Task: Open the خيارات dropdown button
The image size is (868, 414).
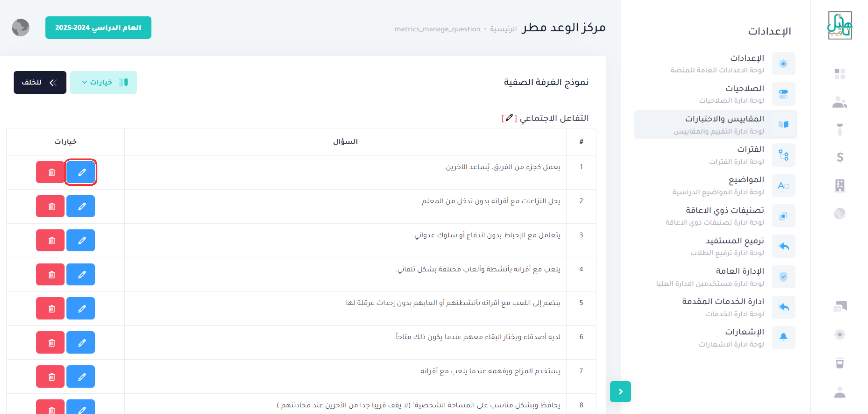Action: click(x=103, y=82)
